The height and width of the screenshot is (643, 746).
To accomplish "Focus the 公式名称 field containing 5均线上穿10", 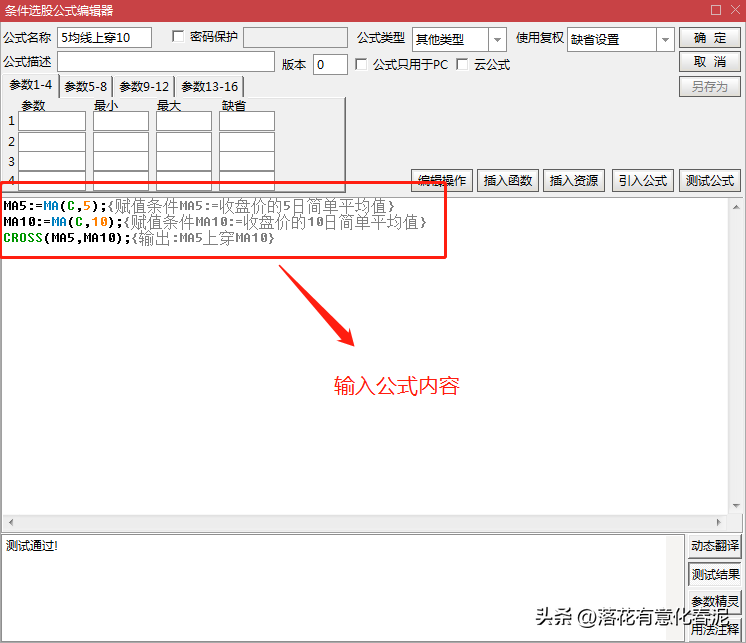I will (105, 38).
